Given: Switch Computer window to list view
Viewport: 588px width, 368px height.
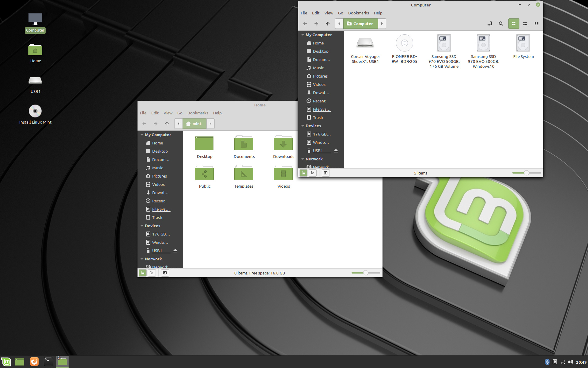Looking at the screenshot, I should 525,24.
